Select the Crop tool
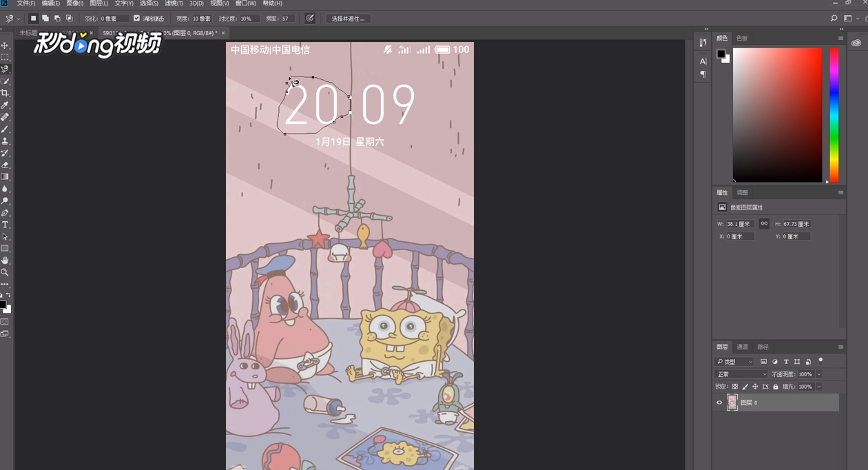The width and height of the screenshot is (868, 470). 5,93
